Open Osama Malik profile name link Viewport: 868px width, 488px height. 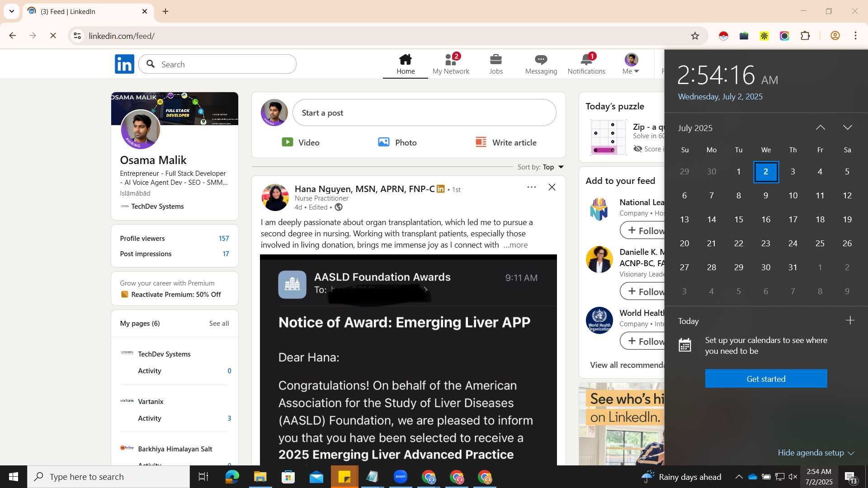(x=153, y=160)
